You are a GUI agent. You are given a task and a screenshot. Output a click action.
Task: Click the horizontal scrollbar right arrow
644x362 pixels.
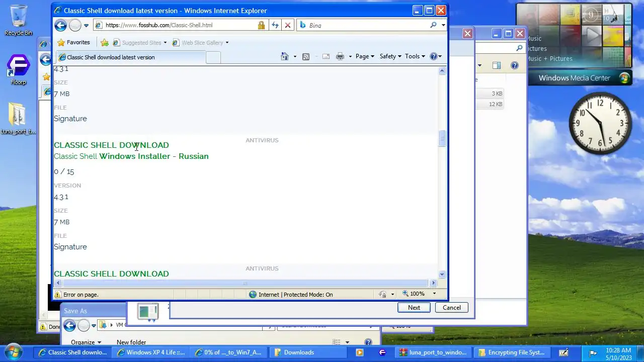click(434, 283)
